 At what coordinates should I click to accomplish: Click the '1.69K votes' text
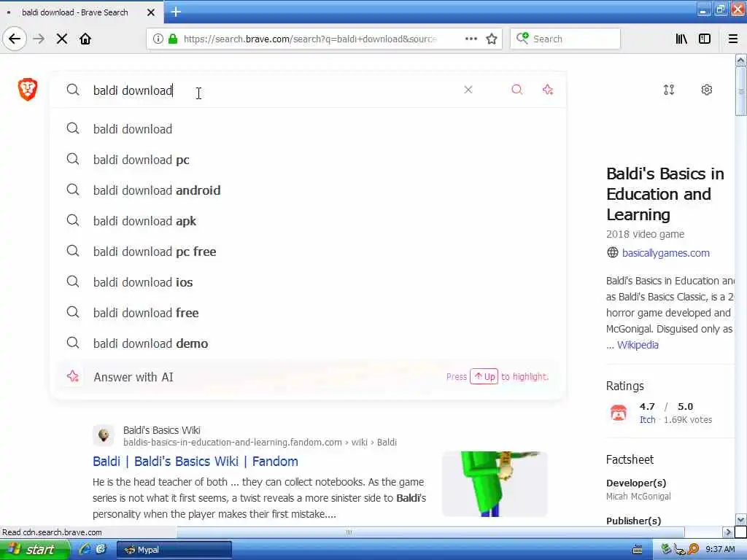pyautogui.click(x=687, y=419)
